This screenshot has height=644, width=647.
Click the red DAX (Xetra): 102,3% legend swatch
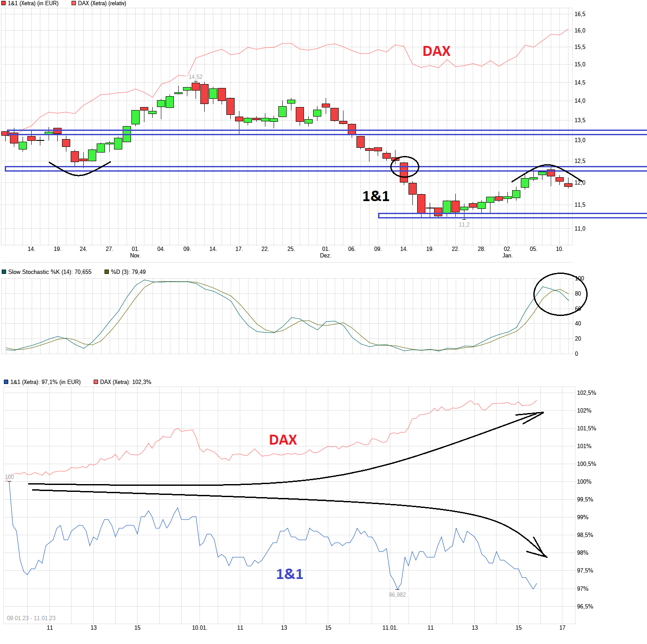coord(96,382)
